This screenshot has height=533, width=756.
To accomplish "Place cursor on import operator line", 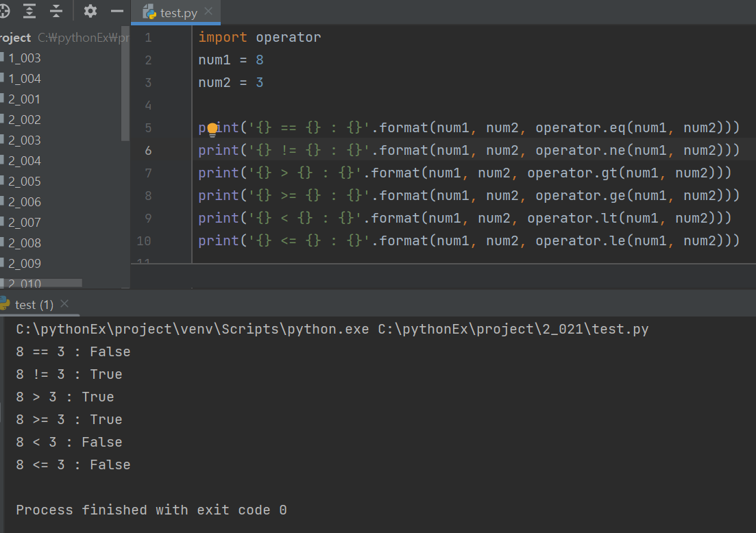I will 259,37.
